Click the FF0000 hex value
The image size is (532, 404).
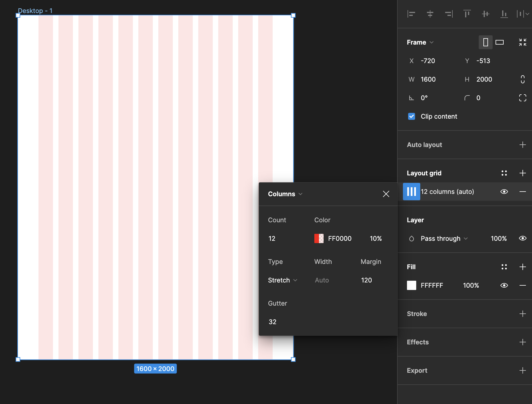340,238
